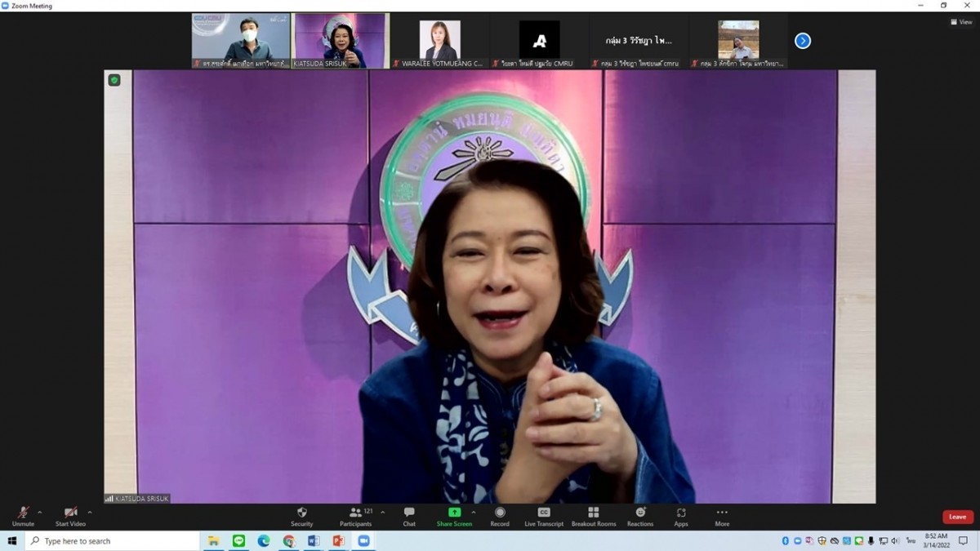Open File Explorer from taskbar
The image size is (980, 551).
pos(213,540)
